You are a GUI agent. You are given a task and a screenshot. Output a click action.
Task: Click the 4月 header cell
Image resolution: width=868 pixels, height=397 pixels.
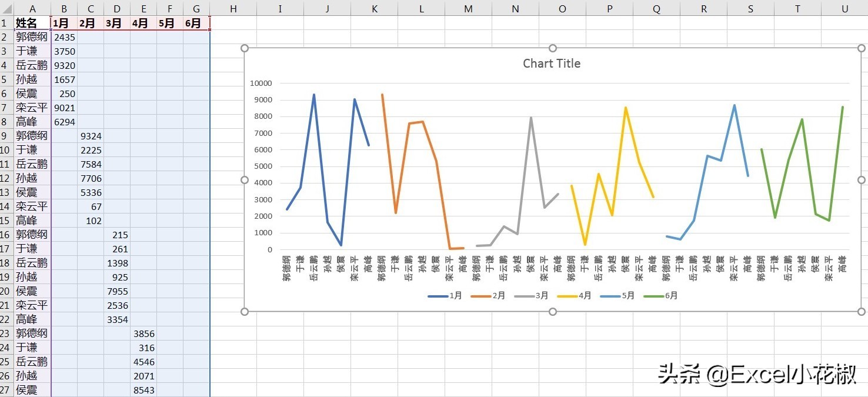(143, 23)
